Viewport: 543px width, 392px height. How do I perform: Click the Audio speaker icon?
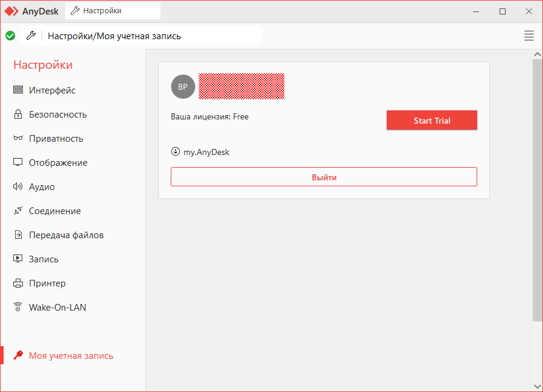tap(18, 187)
